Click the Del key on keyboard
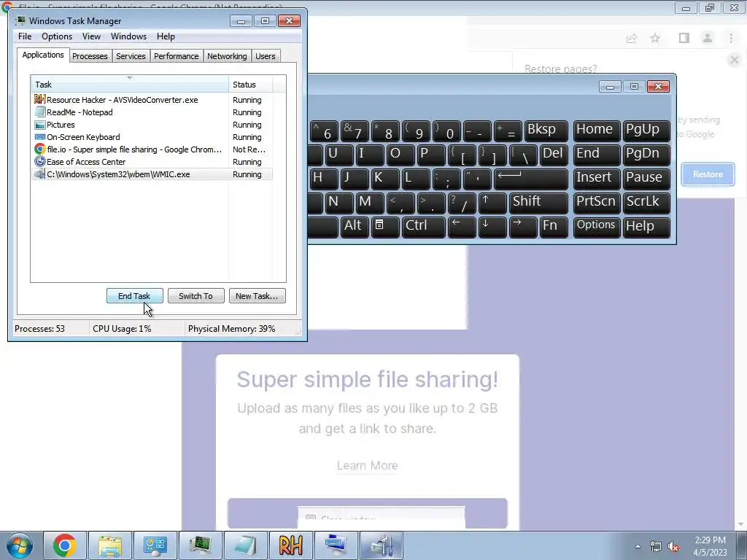747x560 pixels. (554, 155)
